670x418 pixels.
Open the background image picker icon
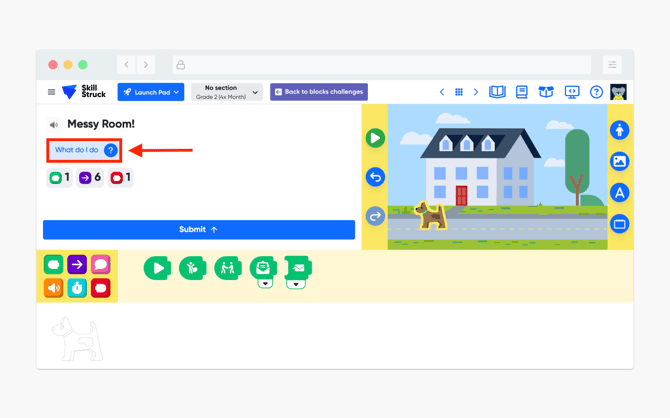(x=620, y=162)
